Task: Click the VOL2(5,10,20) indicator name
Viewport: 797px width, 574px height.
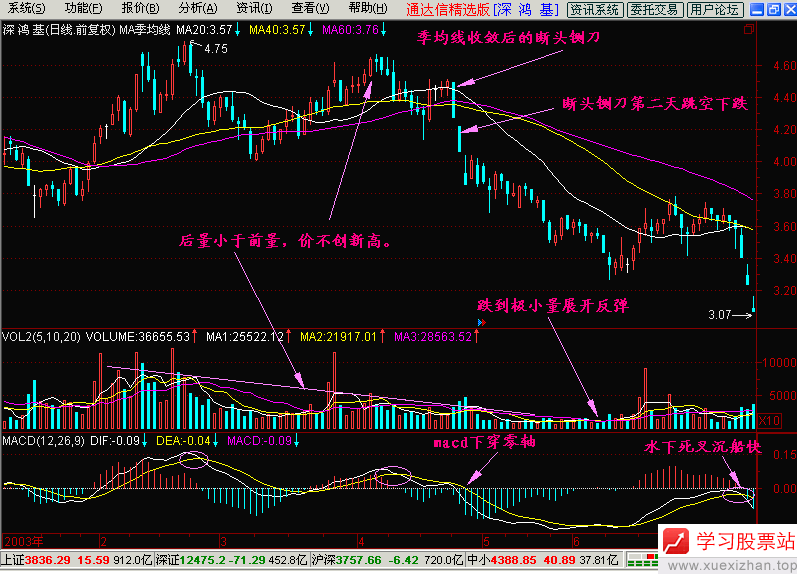Action: pyautogui.click(x=41, y=337)
